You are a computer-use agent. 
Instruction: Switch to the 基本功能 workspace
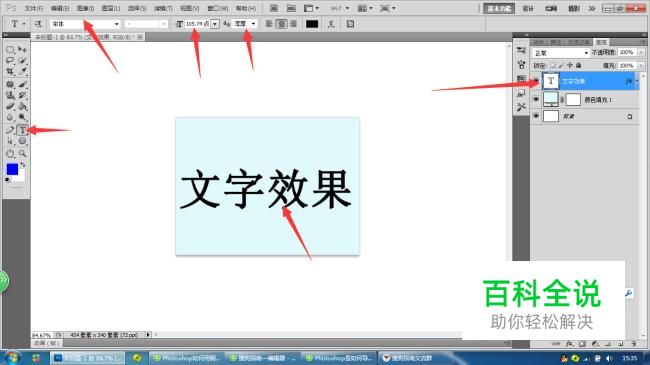point(499,8)
